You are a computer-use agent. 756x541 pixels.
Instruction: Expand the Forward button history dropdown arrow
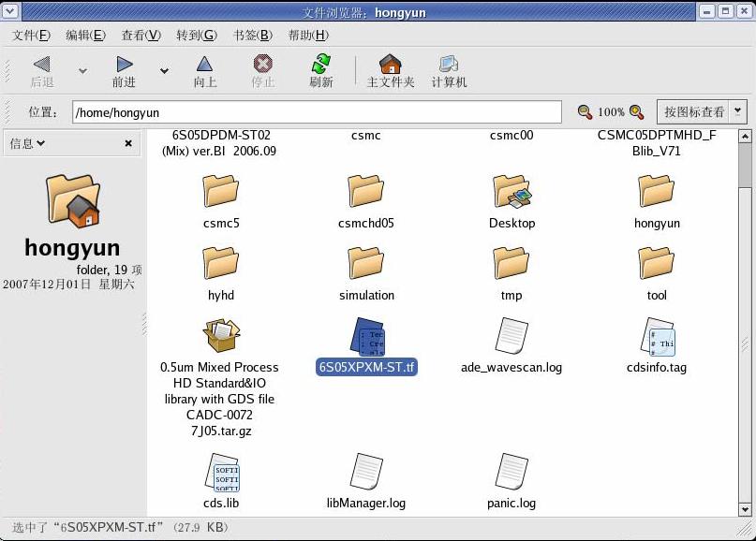coord(164,71)
